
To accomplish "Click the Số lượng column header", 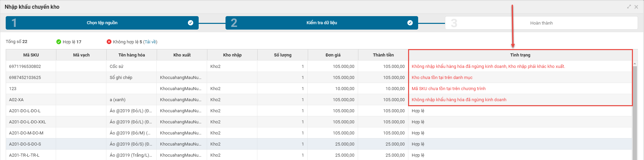I will [x=283, y=55].
